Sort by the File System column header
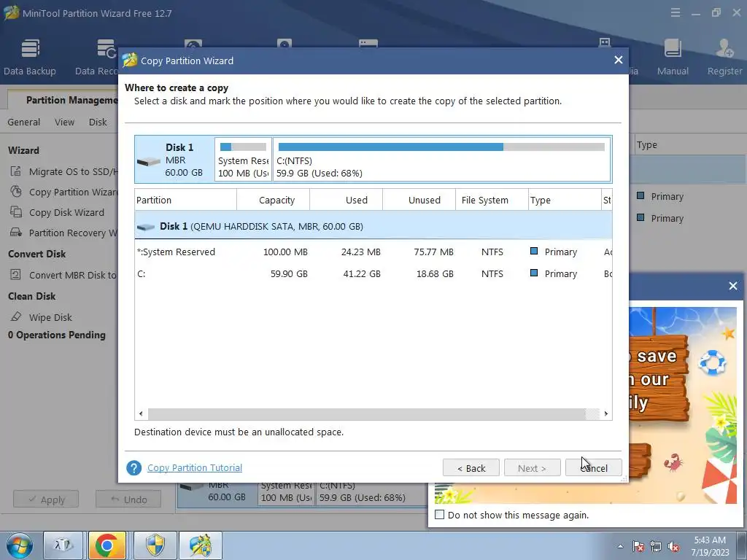This screenshot has width=747, height=560. click(x=492, y=200)
